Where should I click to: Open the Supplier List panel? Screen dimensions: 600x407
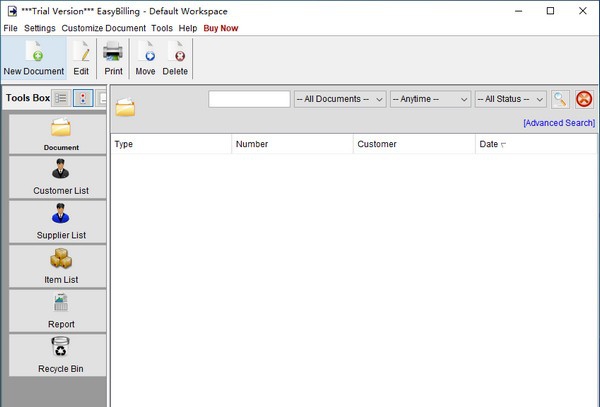(x=57, y=222)
